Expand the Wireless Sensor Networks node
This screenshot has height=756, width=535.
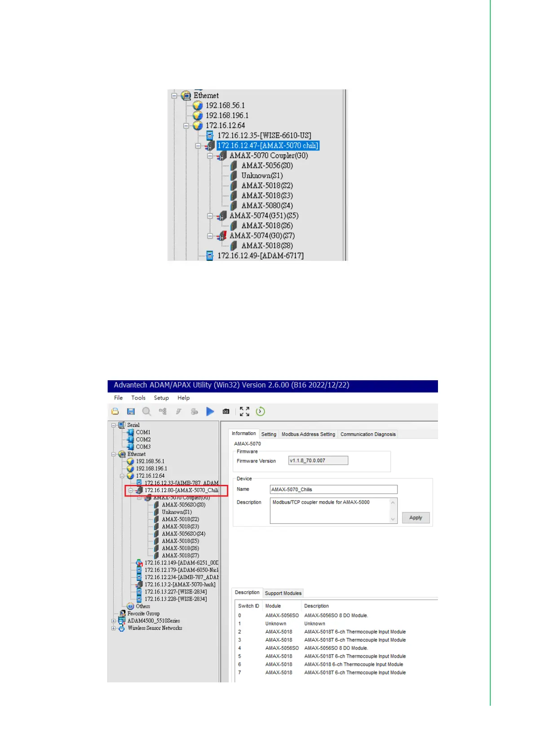click(x=114, y=629)
